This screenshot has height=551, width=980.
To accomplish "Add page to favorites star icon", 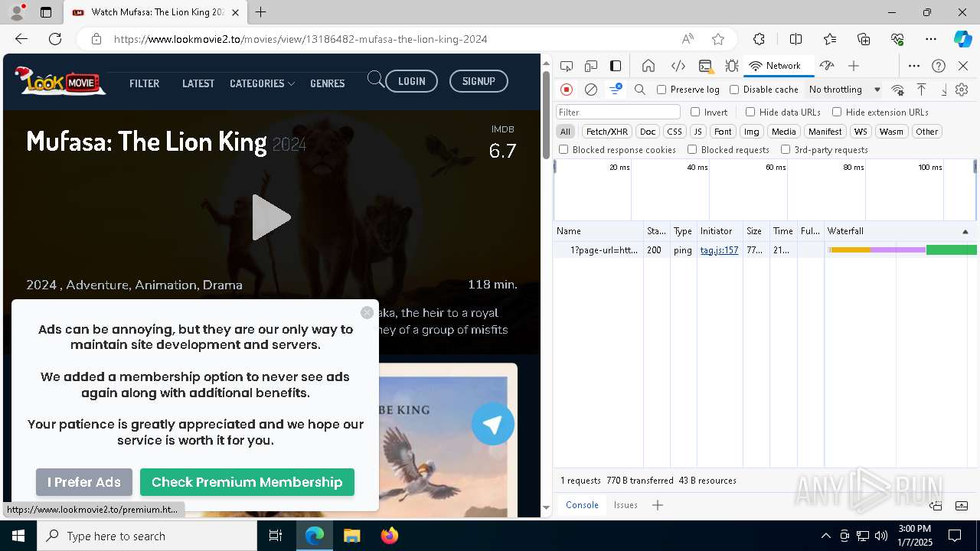I will [718, 39].
